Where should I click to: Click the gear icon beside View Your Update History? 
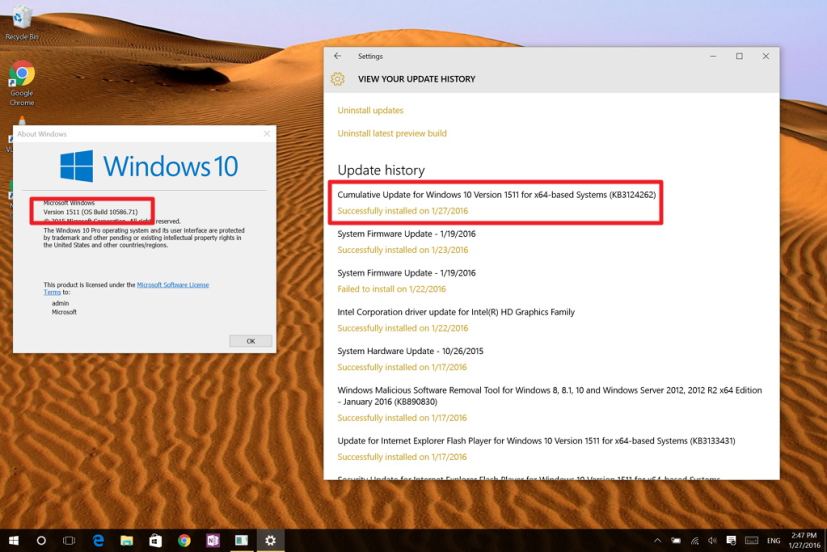click(x=338, y=79)
